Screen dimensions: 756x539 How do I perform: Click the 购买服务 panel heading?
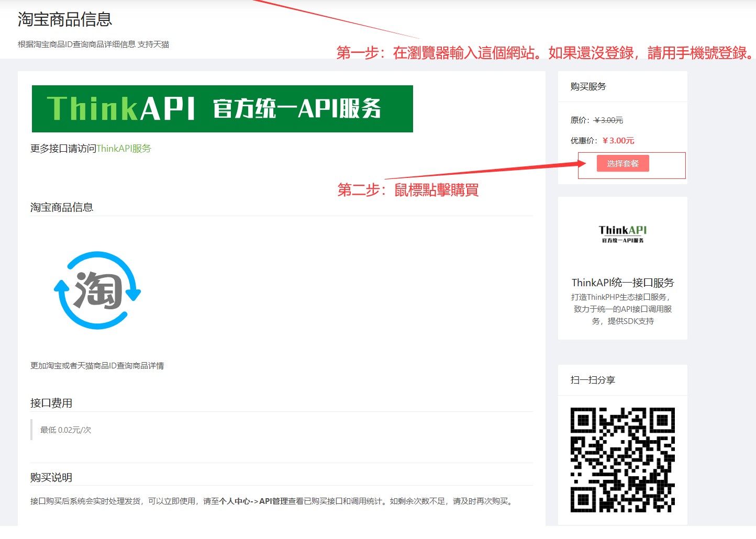(x=588, y=86)
